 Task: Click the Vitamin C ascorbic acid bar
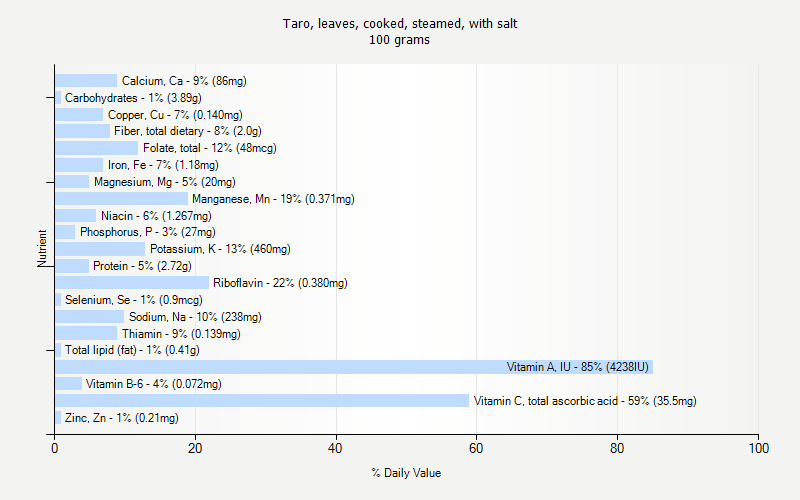coord(262,401)
